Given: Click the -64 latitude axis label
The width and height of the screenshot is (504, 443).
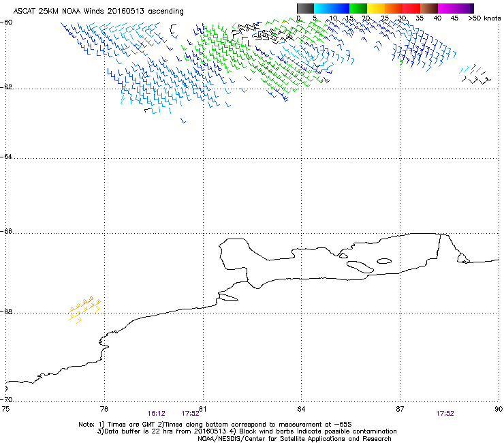Looking at the screenshot, I should 6,156.
